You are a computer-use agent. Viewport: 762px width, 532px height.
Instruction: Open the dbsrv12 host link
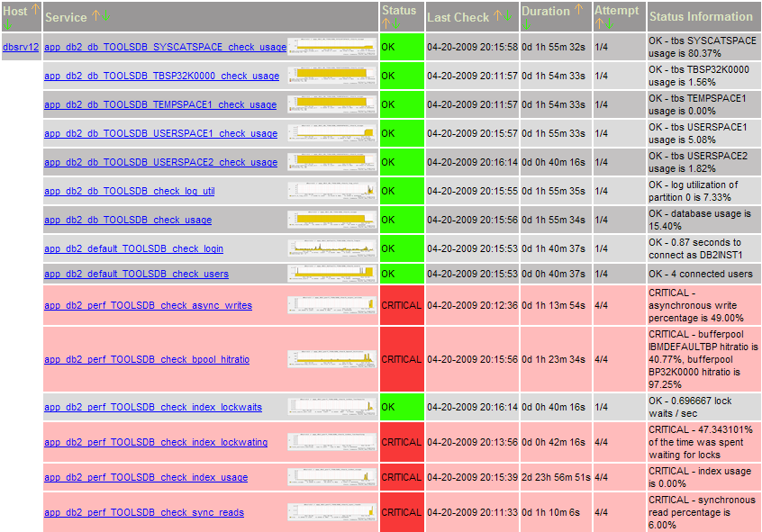(x=21, y=47)
